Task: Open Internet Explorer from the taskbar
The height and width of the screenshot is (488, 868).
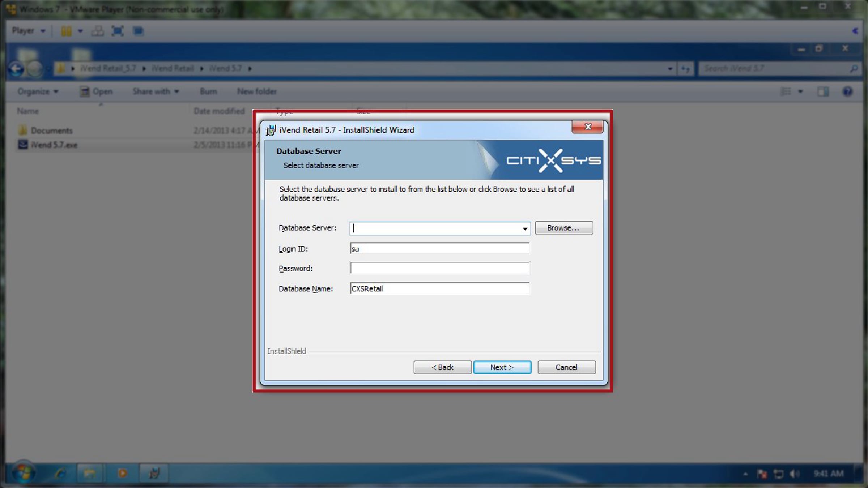Action: click(x=60, y=473)
